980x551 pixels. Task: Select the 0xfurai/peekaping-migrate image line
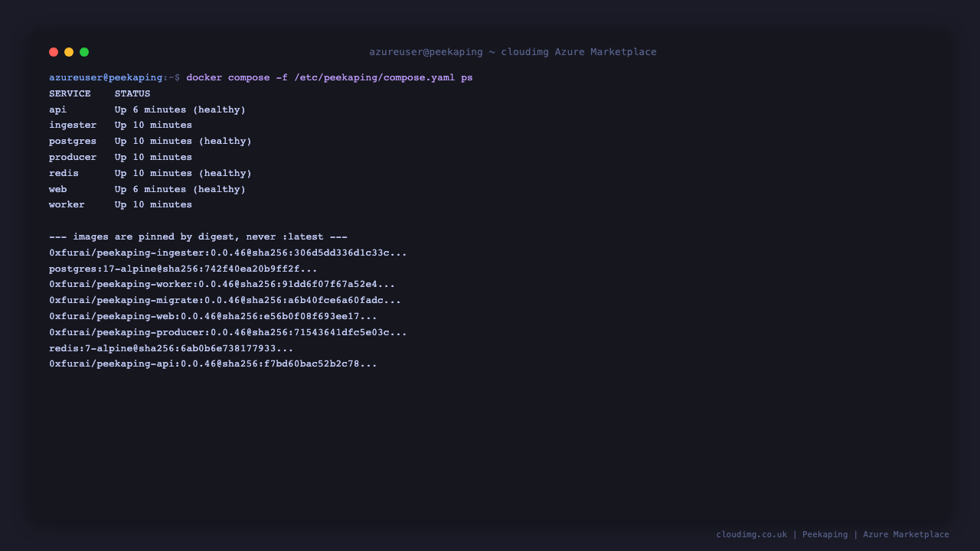point(225,300)
